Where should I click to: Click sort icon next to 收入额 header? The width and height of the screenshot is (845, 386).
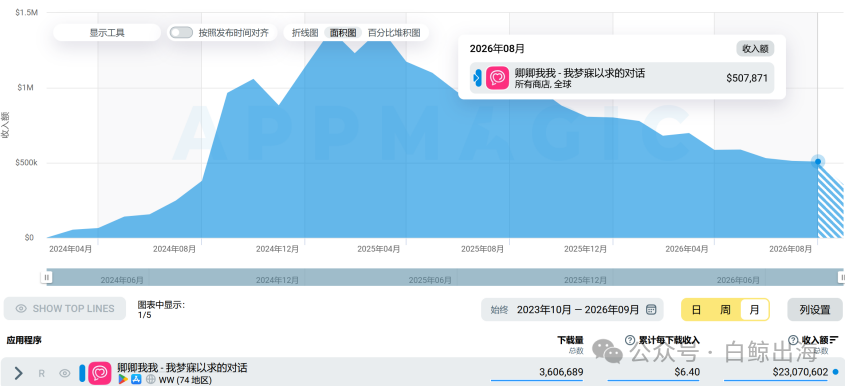coord(835,340)
